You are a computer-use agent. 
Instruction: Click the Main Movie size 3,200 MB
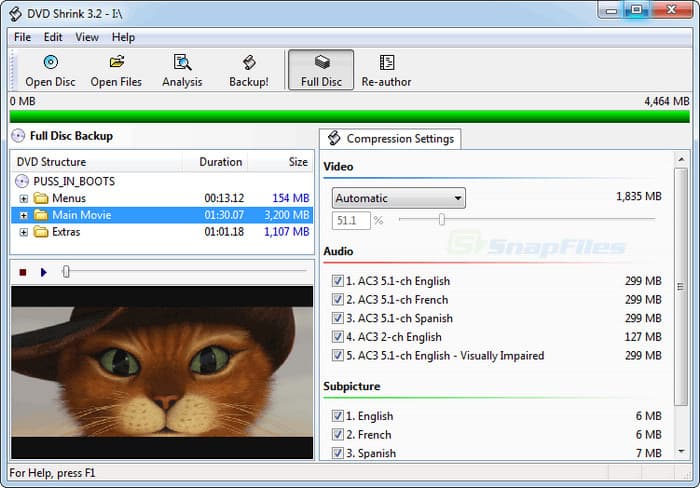pyautogui.click(x=287, y=215)
